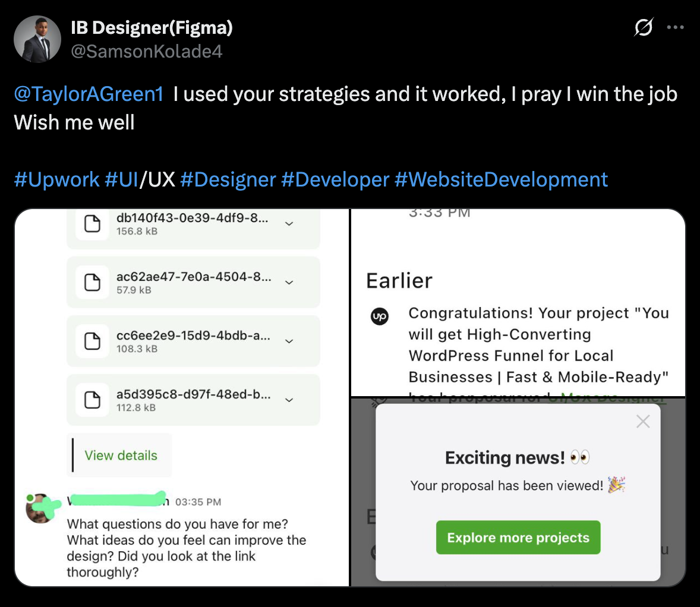Open the #Upwork hashtag
The height and width of the screenshot is (607, 700).
(x=56, y=179)
